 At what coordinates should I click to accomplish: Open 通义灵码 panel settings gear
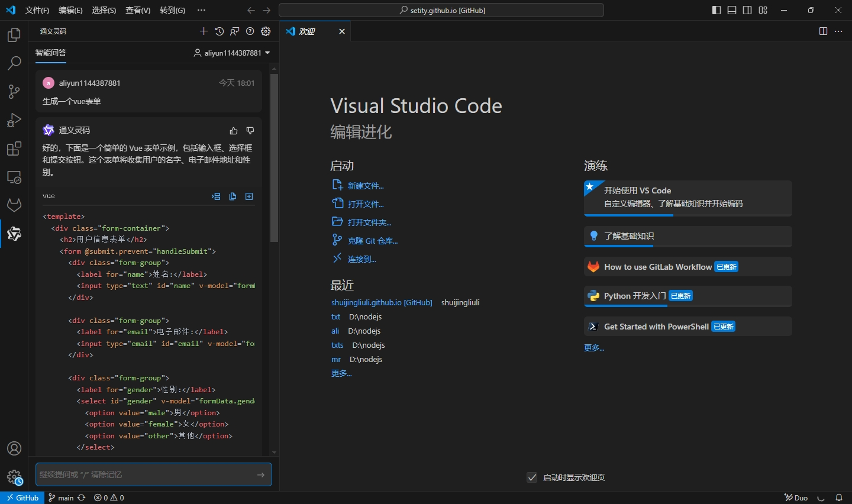[x=266, y=31]
